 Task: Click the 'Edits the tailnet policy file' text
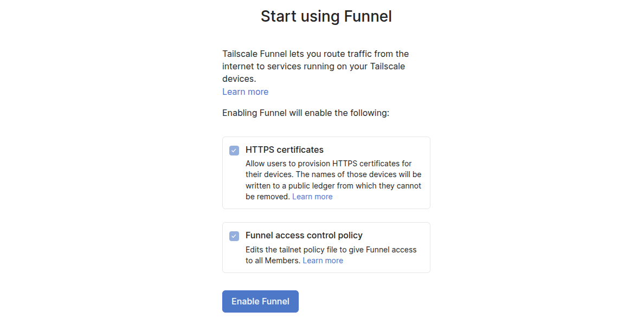[x=331, y=250]
